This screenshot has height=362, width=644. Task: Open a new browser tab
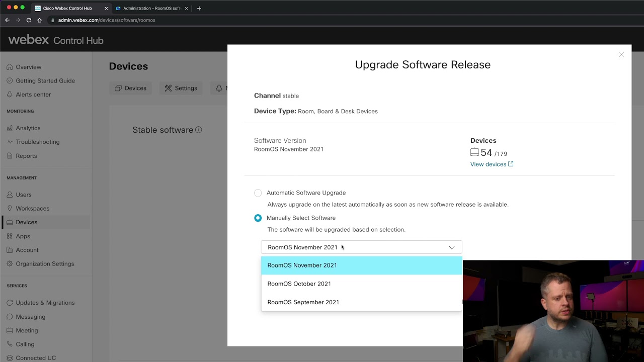[199, 8]
